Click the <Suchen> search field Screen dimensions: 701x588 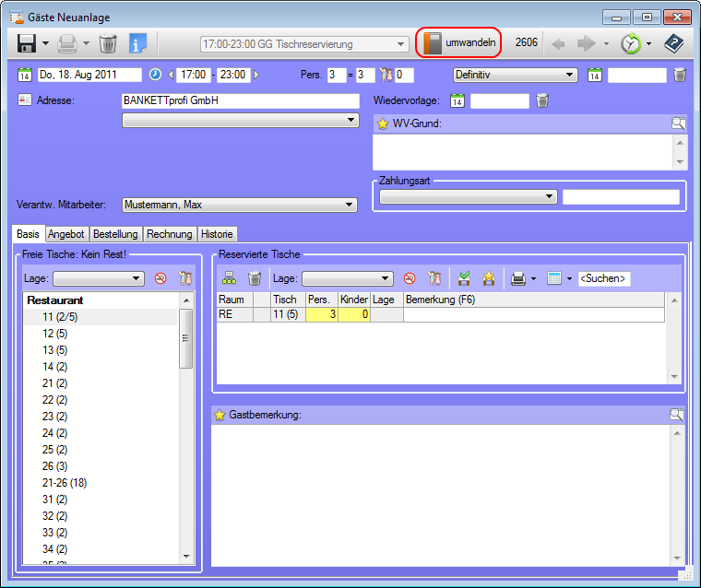604,278
